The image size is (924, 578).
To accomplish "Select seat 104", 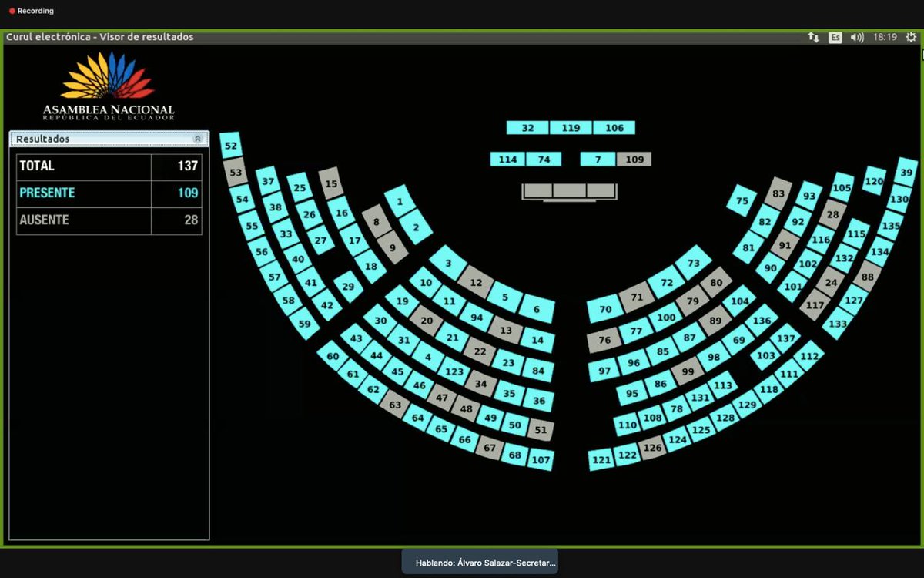I will [739, 301].
